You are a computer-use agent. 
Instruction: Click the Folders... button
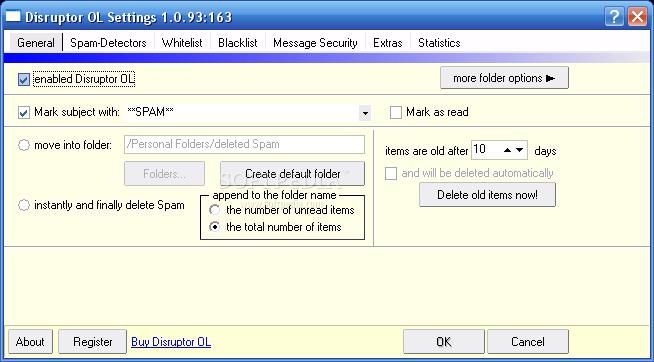point(164,173)
